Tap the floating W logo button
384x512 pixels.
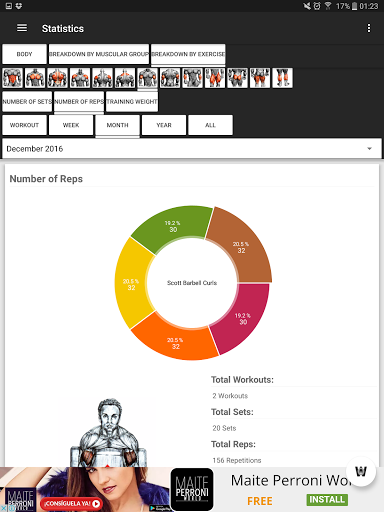361,471
